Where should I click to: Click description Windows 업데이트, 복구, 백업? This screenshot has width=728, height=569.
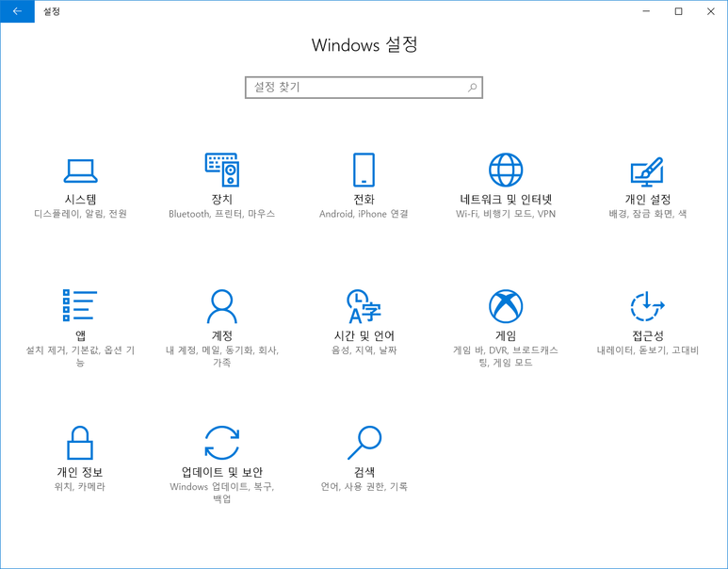[222, 493]
